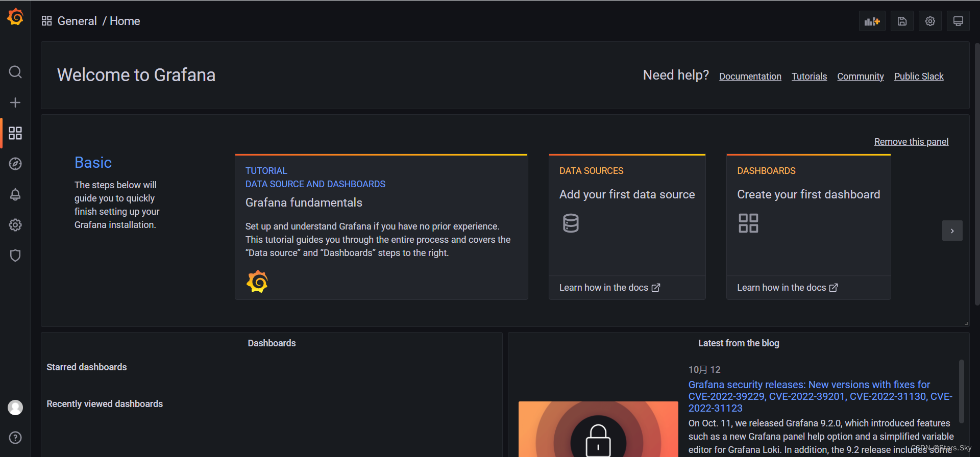The width and height of the screenshot is (980, 457).
Task: Open the Server Admin shield icon
Action: pyautogui.click(x=15, y=256)
